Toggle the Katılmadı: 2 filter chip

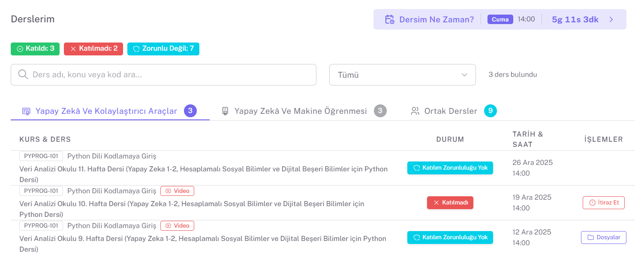tap(93, 49)
